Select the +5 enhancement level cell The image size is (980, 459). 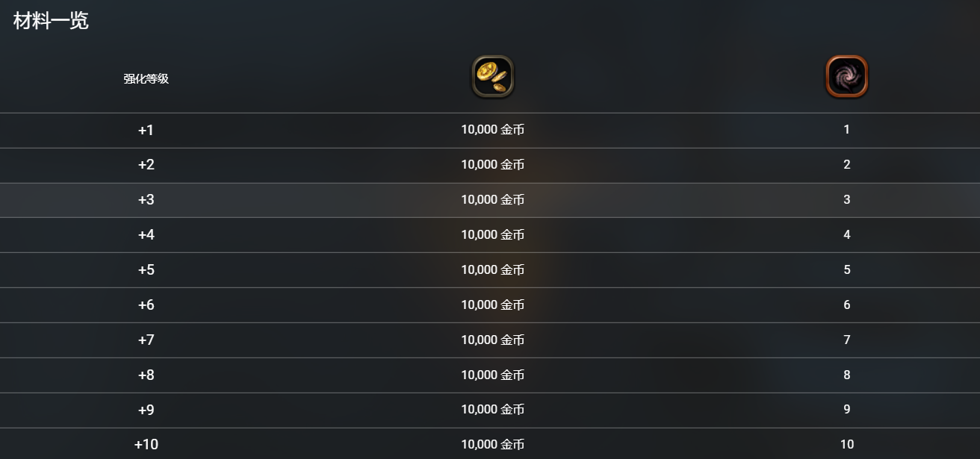146,270
